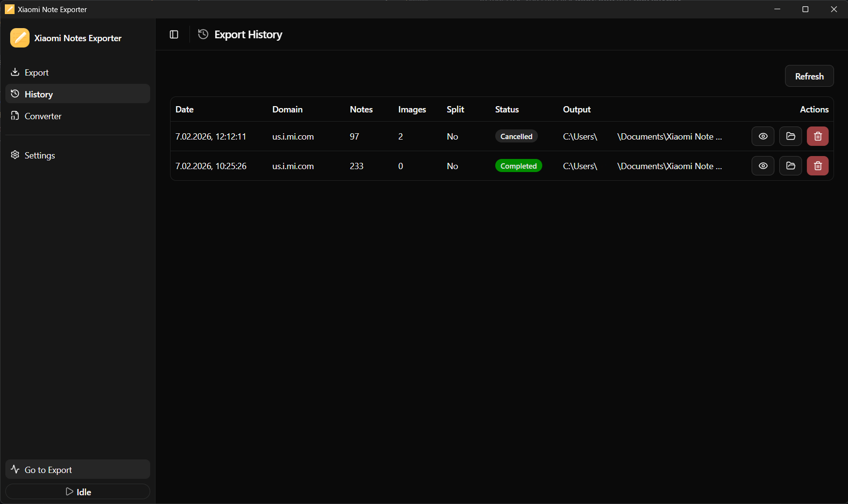View details of the 10:25:26 completed export
This screenshot has height=504, width=848.
[x=763, y=166]
